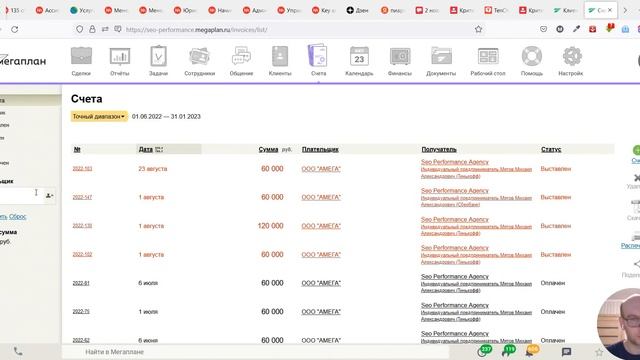The height and width of the screenshot is (360, 640).
Task: Click the Pocket save icon
Action: 543,29
